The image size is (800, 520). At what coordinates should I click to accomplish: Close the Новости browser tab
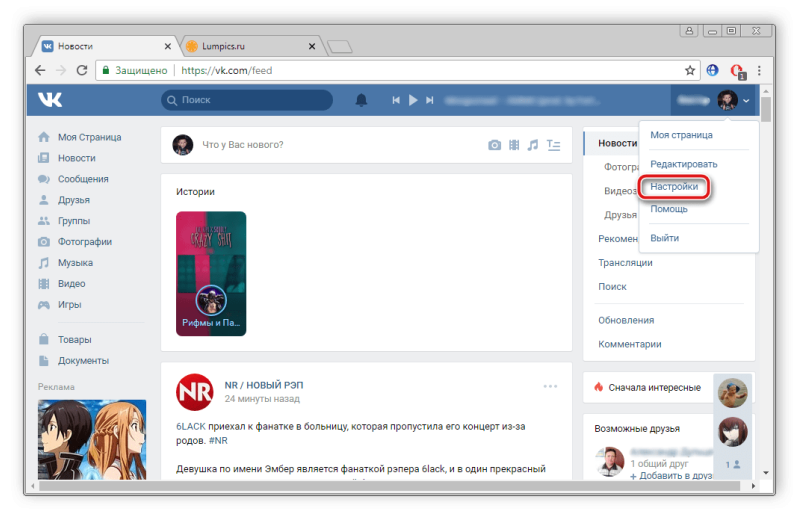tap(167, 46)
